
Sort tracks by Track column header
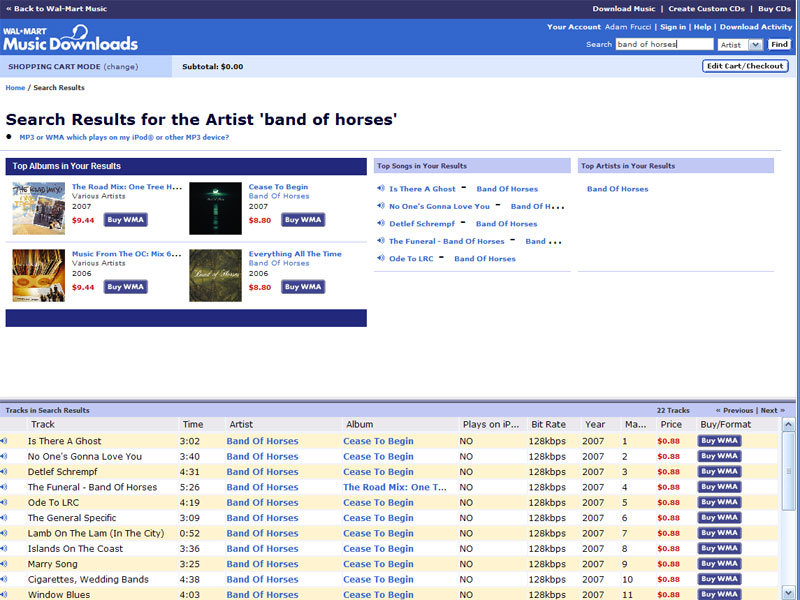point(43,424)
